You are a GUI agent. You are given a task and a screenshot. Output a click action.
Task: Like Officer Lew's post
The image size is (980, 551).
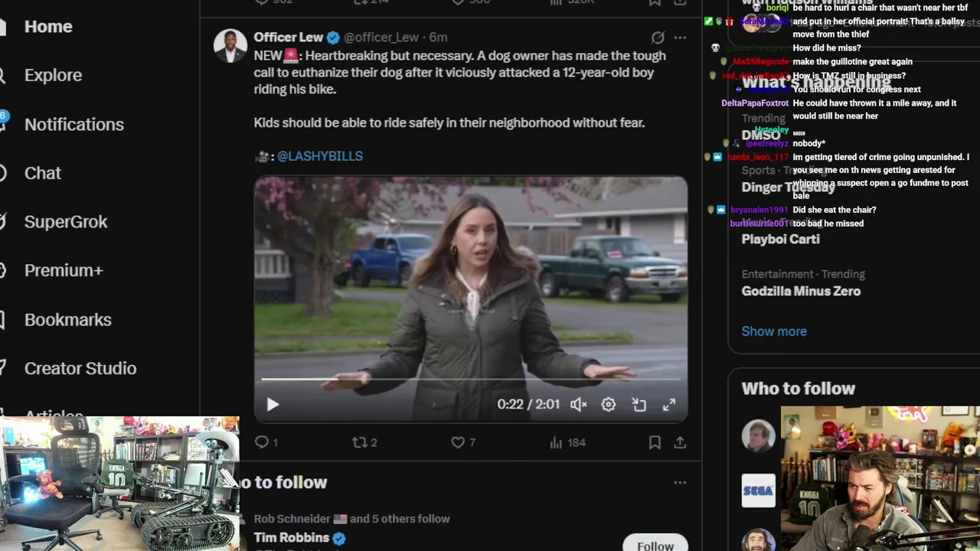[463, 442]
